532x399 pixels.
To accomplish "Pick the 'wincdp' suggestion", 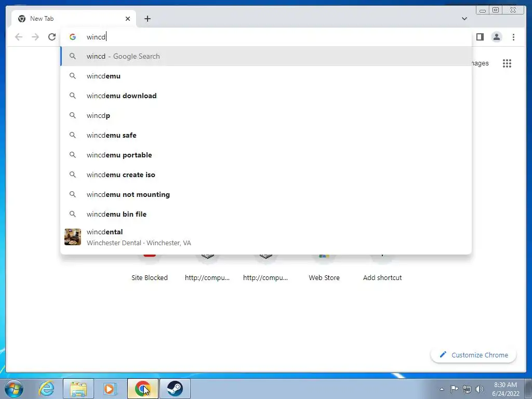I will (266, 115).
